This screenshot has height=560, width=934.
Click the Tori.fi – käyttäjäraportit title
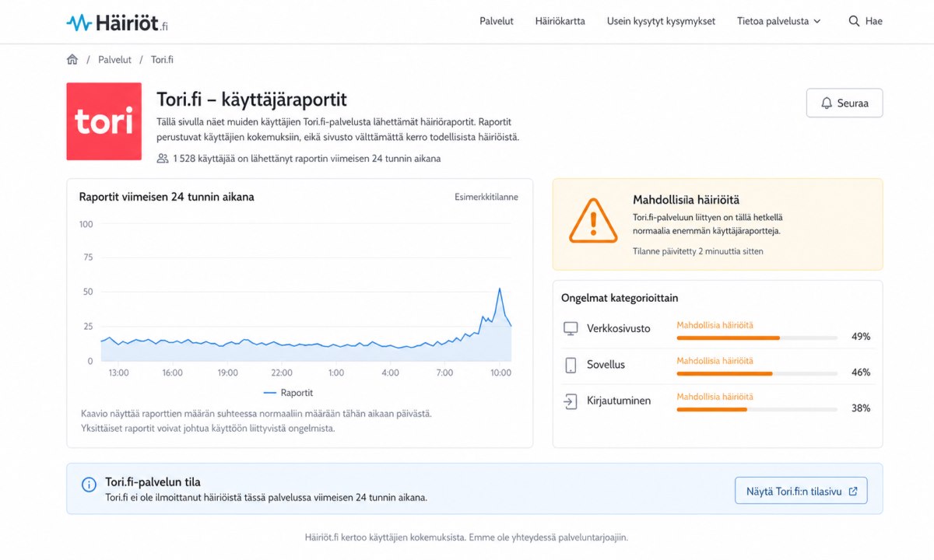[x=251, y=100]
